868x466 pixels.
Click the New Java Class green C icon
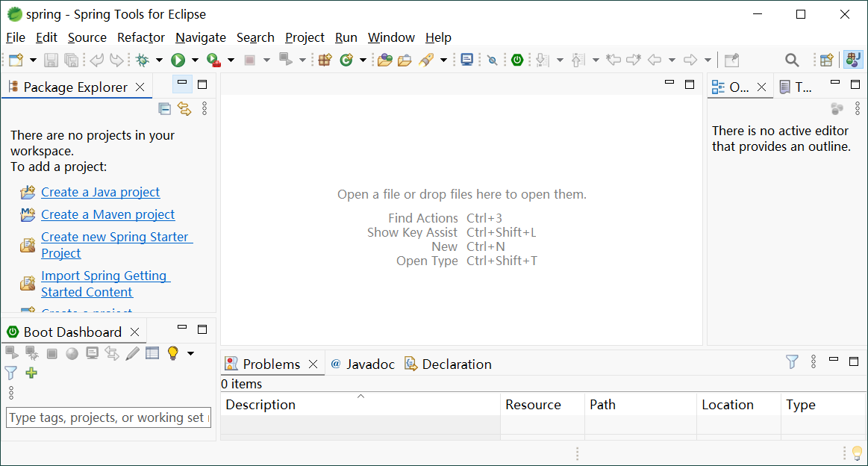(x=346, y=60)
